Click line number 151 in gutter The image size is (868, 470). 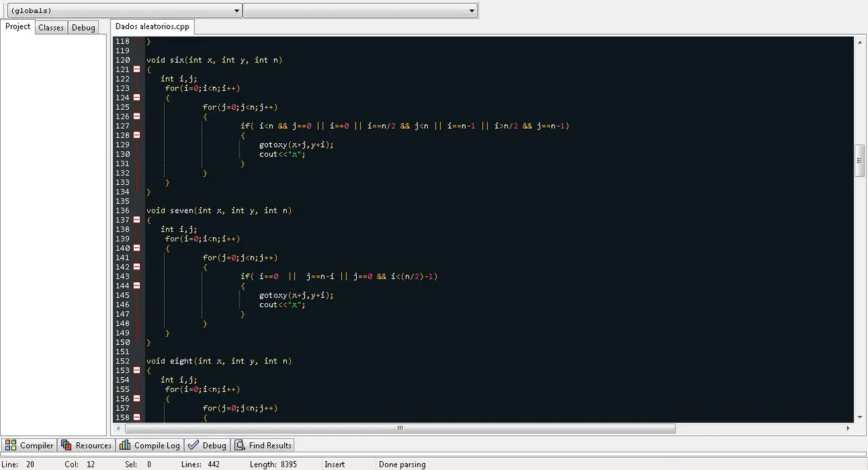coord(122,351)
